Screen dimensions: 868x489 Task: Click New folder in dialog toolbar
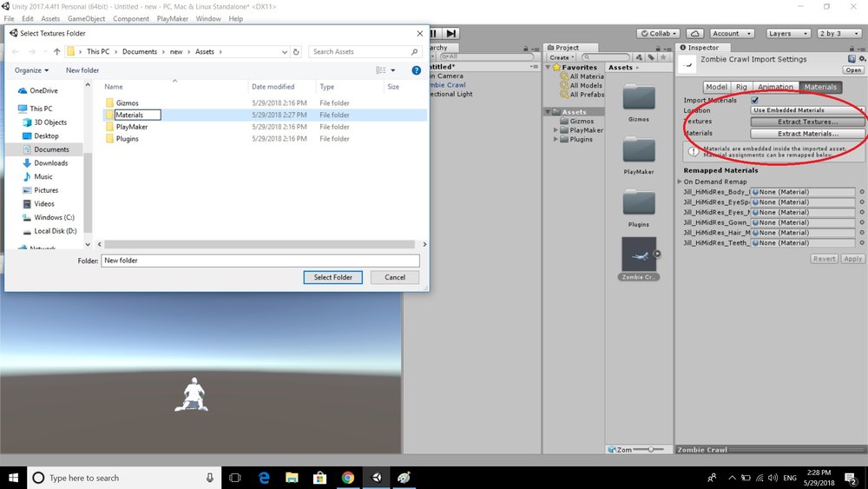click(x=82, y=70)
